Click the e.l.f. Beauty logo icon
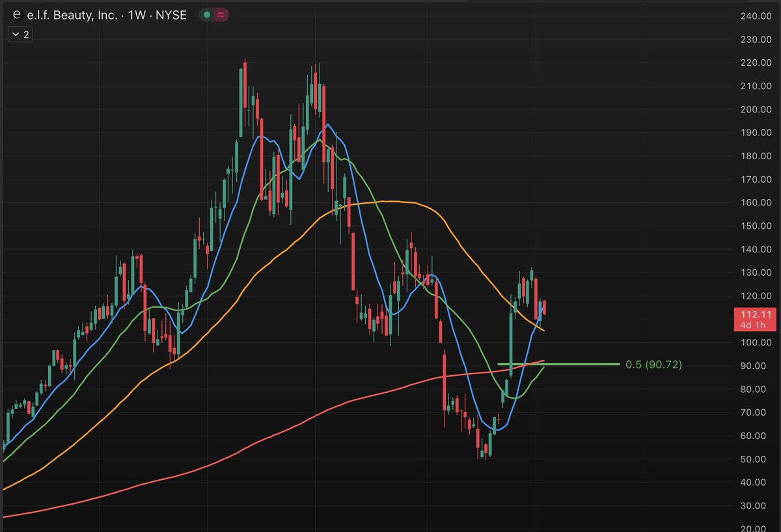The height and width of the screenshot is (532, 781). point(16,15)
